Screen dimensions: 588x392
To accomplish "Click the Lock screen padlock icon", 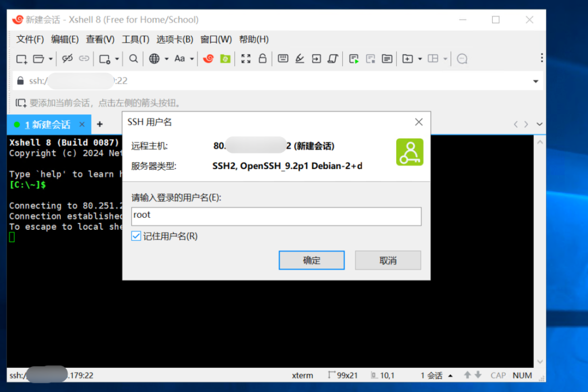I will (262, 59).
